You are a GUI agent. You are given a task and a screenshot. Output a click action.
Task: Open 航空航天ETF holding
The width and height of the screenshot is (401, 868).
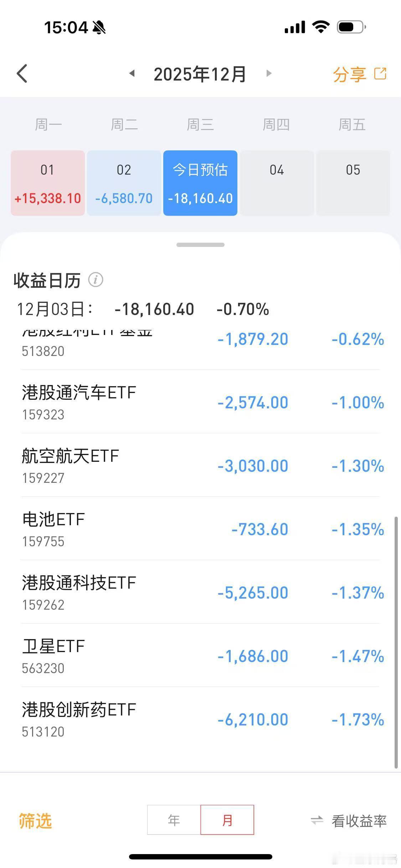click(x=200, y=465)
